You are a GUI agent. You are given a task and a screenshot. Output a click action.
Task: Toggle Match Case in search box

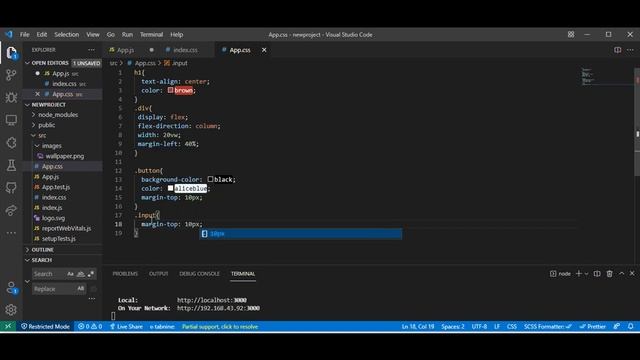[x=70, y=274]
